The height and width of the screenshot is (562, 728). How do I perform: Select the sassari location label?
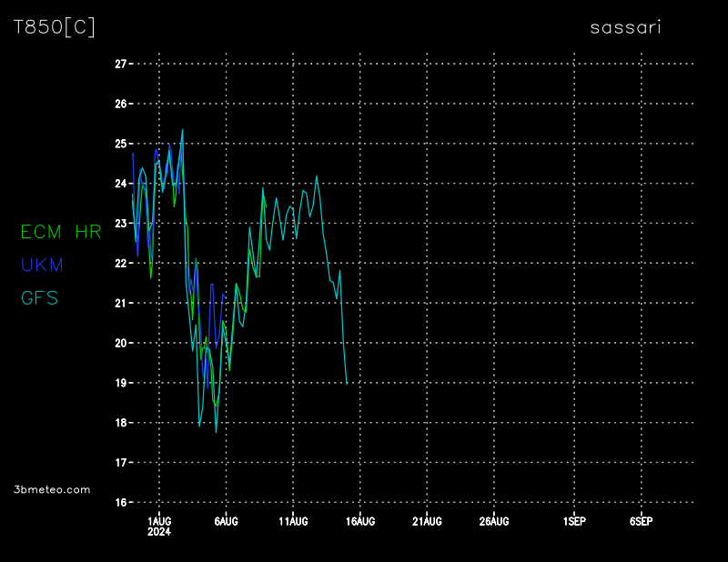pos(625,27)
